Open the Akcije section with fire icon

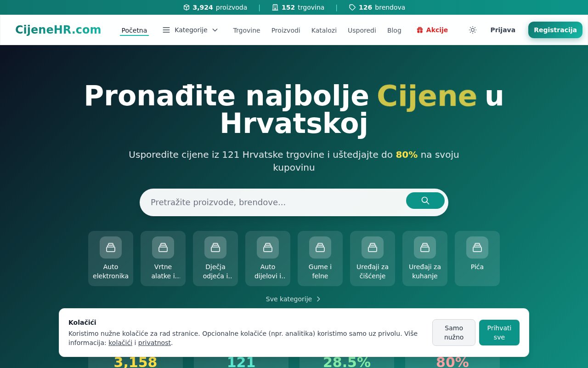coord(432,30)
